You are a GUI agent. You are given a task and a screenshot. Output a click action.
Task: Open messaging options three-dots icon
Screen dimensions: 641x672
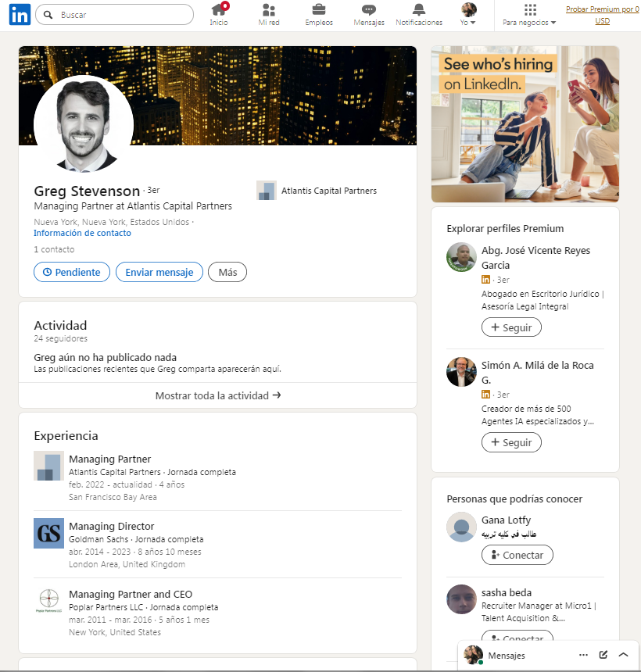click(583, 655)
